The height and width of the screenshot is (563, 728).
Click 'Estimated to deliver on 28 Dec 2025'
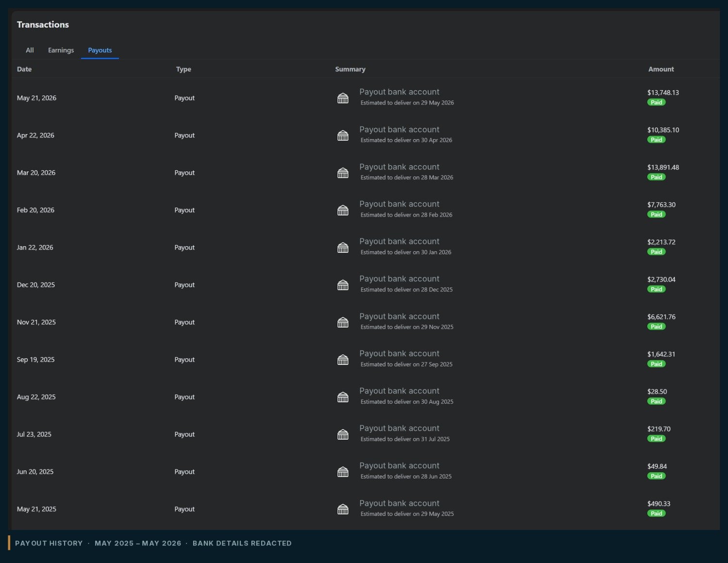407,290
